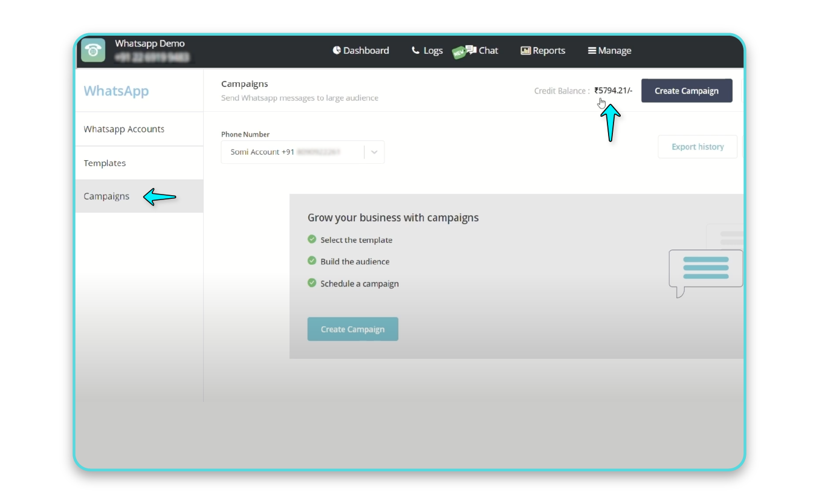Click the teal Create Campaign button in the banner
This screenshot has width=819, height=504.
(352, 329)
